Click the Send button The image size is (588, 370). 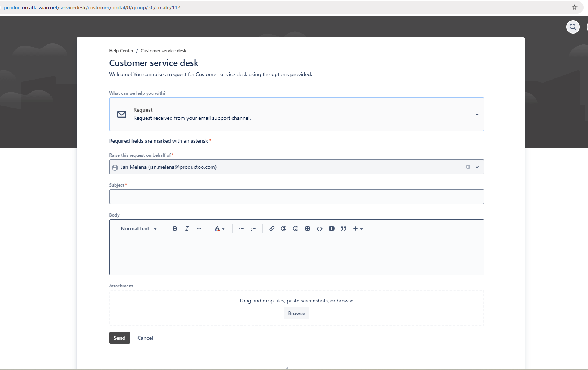[119, 338]
